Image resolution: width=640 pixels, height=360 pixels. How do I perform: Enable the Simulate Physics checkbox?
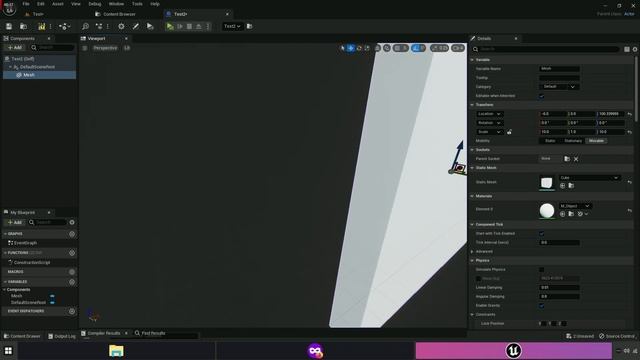(542, 269)
